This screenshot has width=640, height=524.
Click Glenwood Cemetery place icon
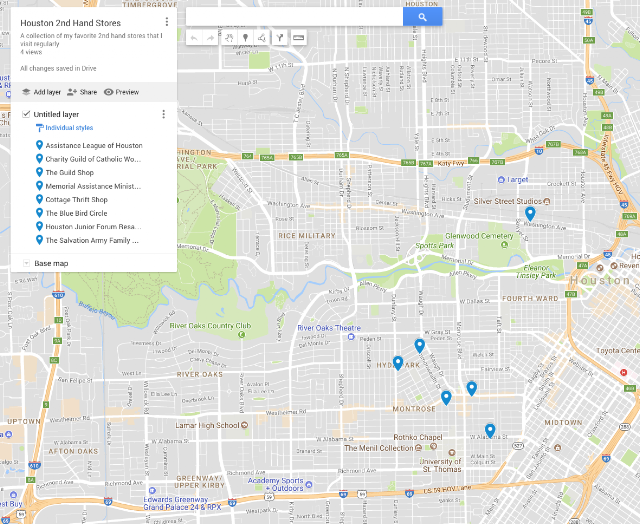[504, 244]
